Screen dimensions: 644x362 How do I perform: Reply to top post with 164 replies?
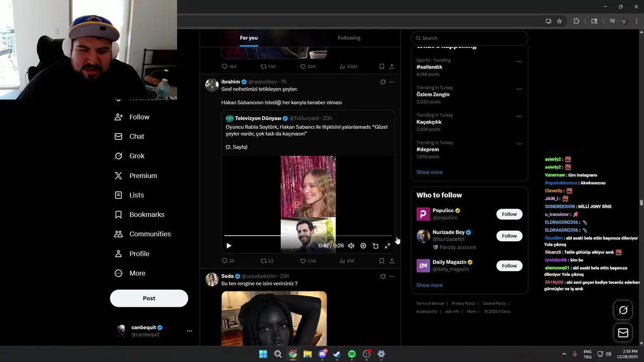pyautogui.click(x=229, y=66)
